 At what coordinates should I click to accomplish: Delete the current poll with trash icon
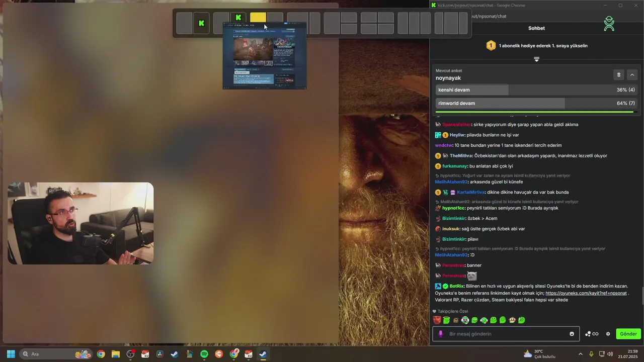click(619, 75)
